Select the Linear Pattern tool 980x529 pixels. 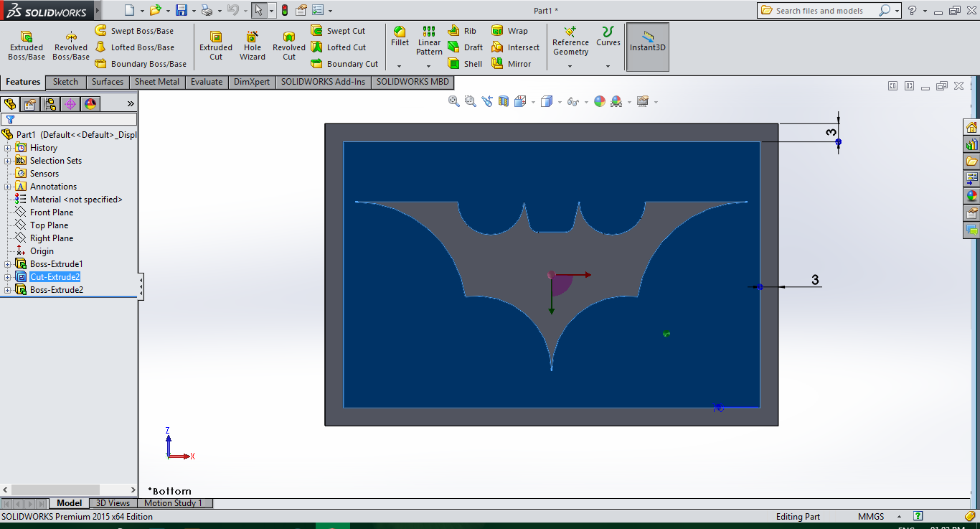[429, 41]
